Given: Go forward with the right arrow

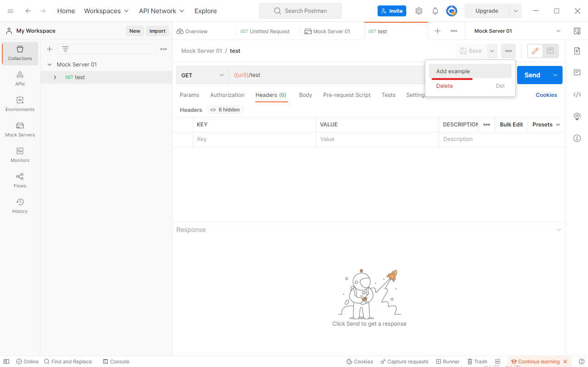Looking at the screenshot, I should coord(43,11).
